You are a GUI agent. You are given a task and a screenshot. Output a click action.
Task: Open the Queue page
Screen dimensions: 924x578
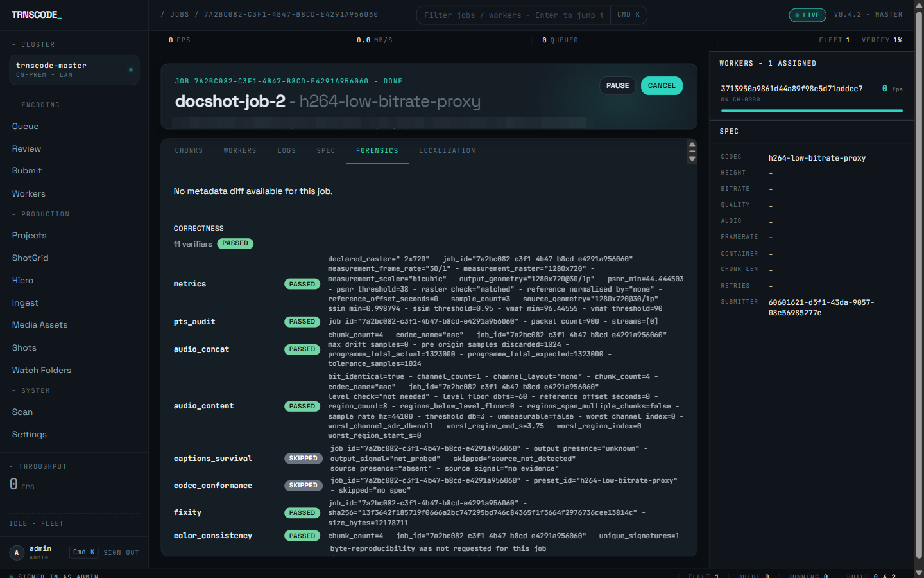click(25, 127)
